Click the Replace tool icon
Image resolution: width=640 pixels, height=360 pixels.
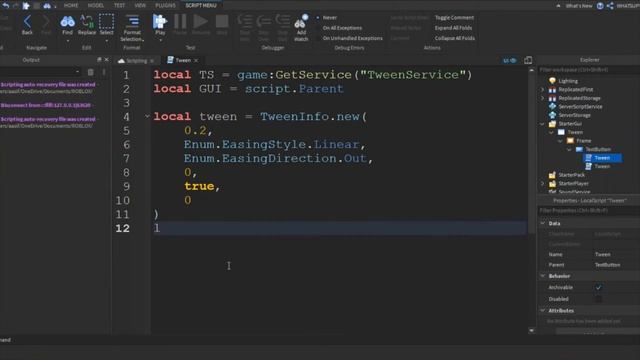coord(87,21)
